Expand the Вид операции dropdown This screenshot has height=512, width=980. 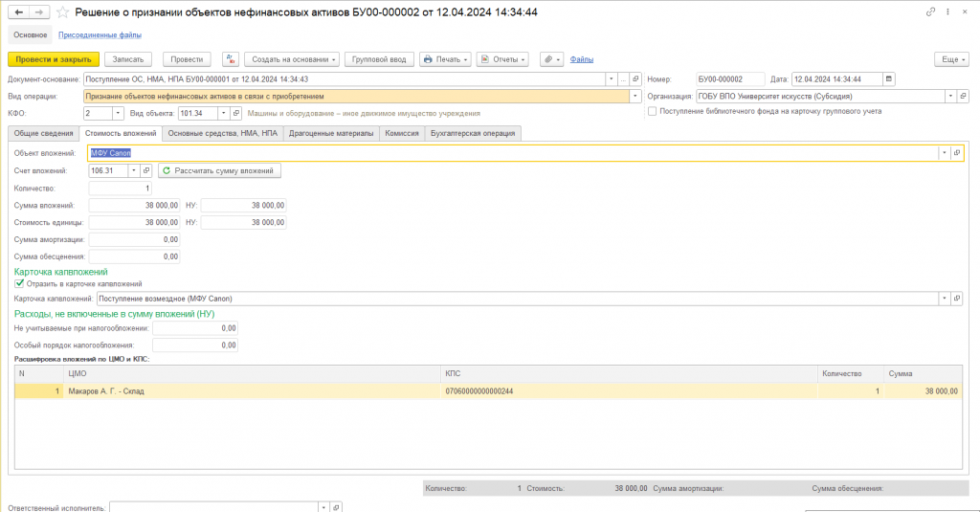(635, 97)
